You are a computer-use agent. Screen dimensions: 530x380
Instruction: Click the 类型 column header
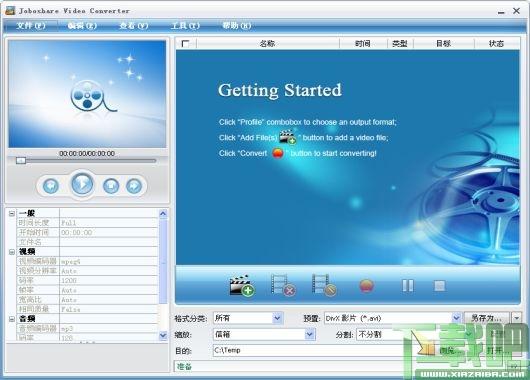(400, 44)
